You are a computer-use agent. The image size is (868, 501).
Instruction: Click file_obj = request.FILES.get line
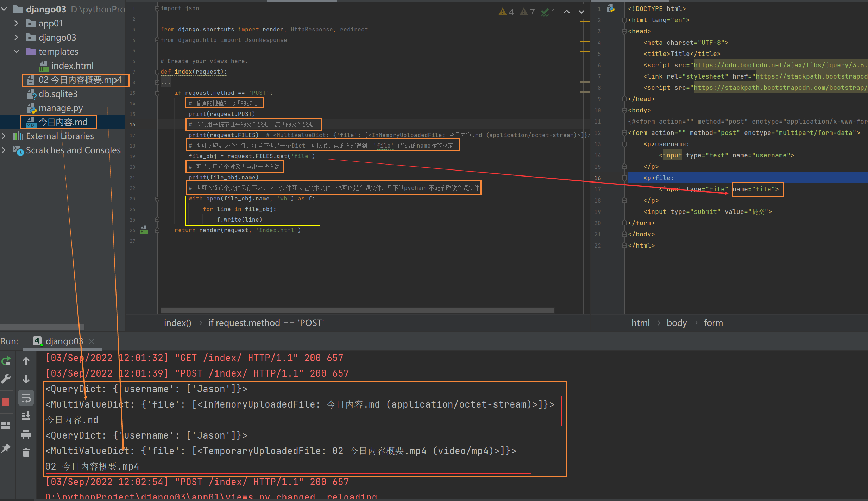click(252, 156)
